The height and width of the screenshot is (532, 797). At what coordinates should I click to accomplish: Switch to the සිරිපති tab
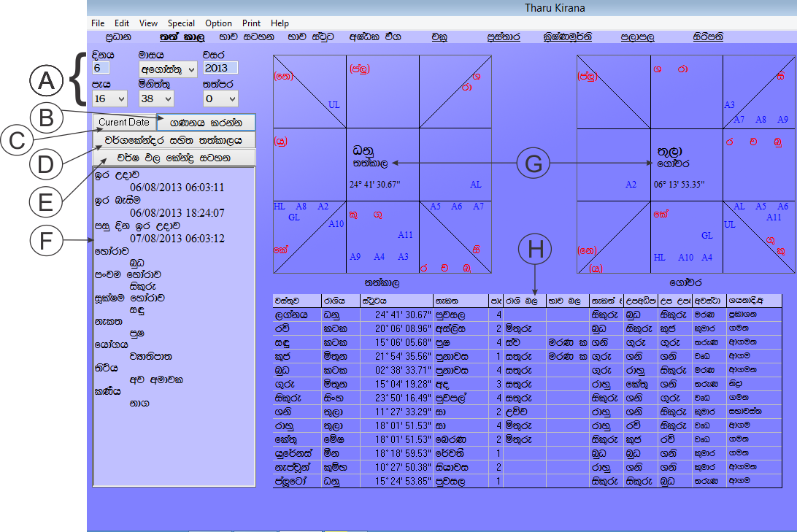pos(708,37)
